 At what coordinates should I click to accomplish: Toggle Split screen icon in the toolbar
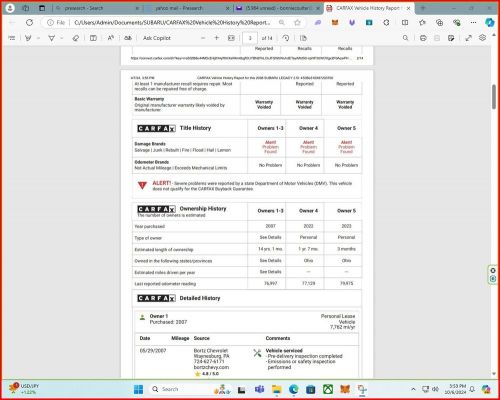coord(405,22)
